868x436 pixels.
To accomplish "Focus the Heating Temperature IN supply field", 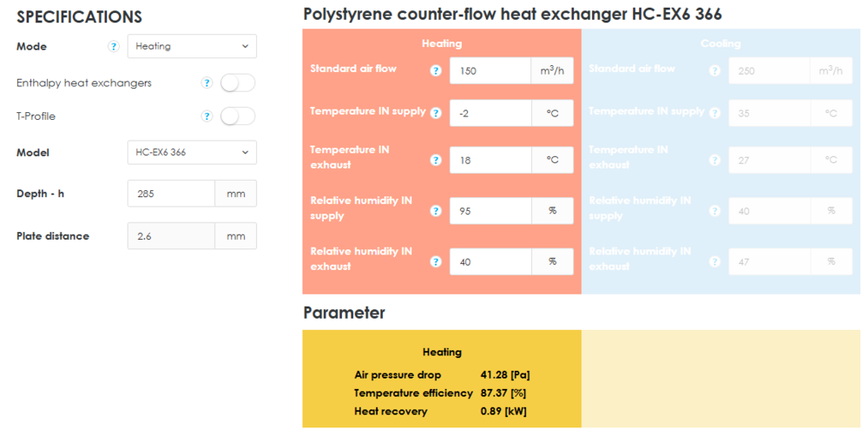I will point(490,114).
